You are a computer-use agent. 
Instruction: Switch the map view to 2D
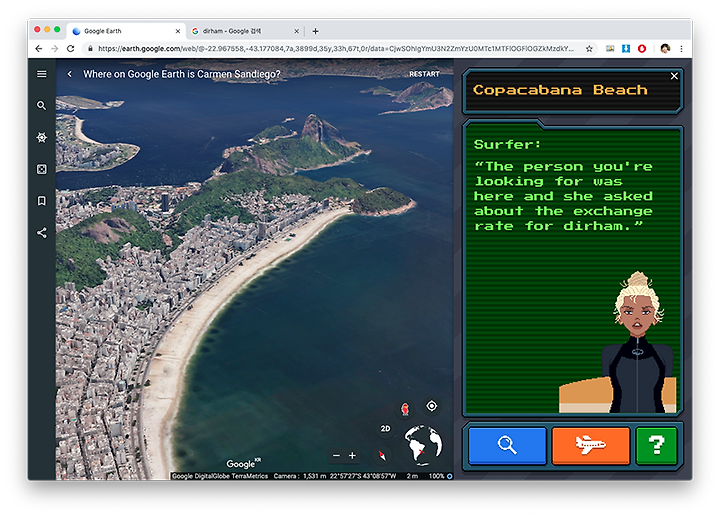[x=385, y=428]
